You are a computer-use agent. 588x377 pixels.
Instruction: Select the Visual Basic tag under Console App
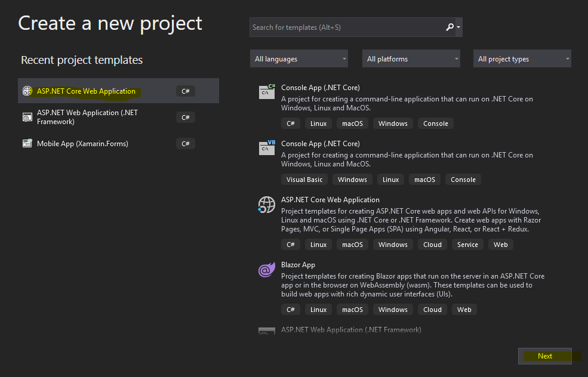point(304,180)
